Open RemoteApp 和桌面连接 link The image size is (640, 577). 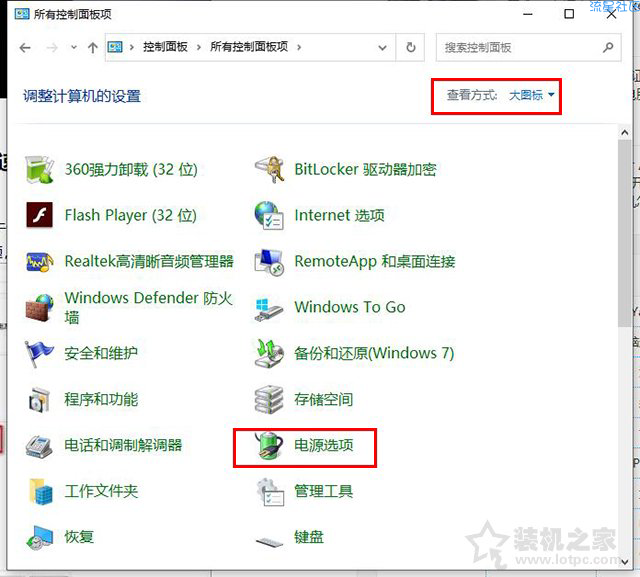[x=375, y=261]
